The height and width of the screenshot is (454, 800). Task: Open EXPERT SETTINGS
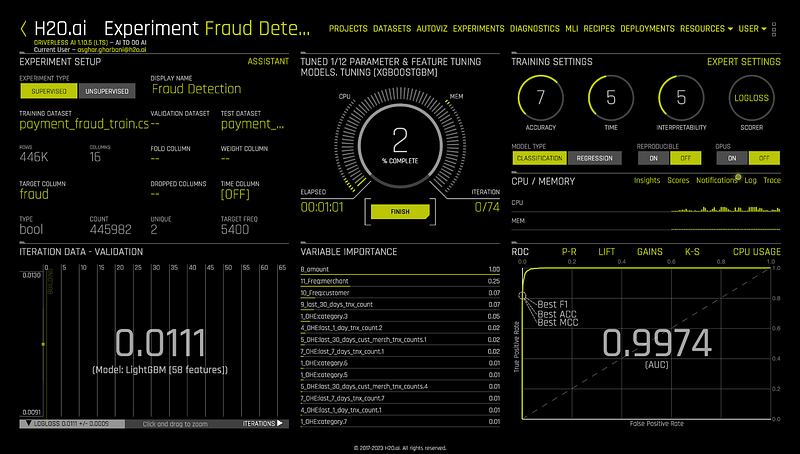tap(743, 61)
